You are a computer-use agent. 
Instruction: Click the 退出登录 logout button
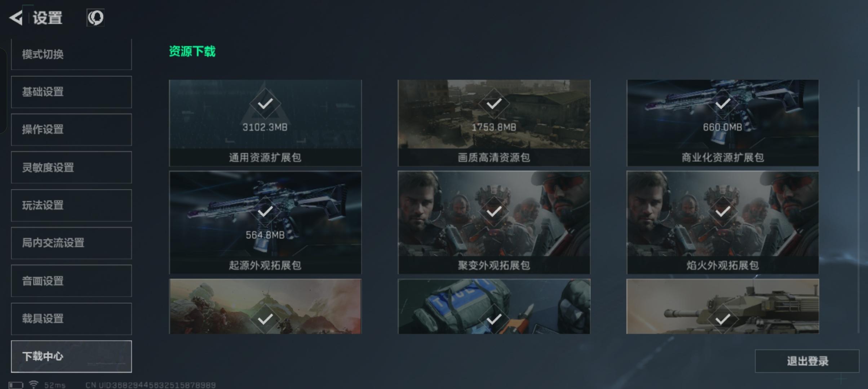[807, 361]
